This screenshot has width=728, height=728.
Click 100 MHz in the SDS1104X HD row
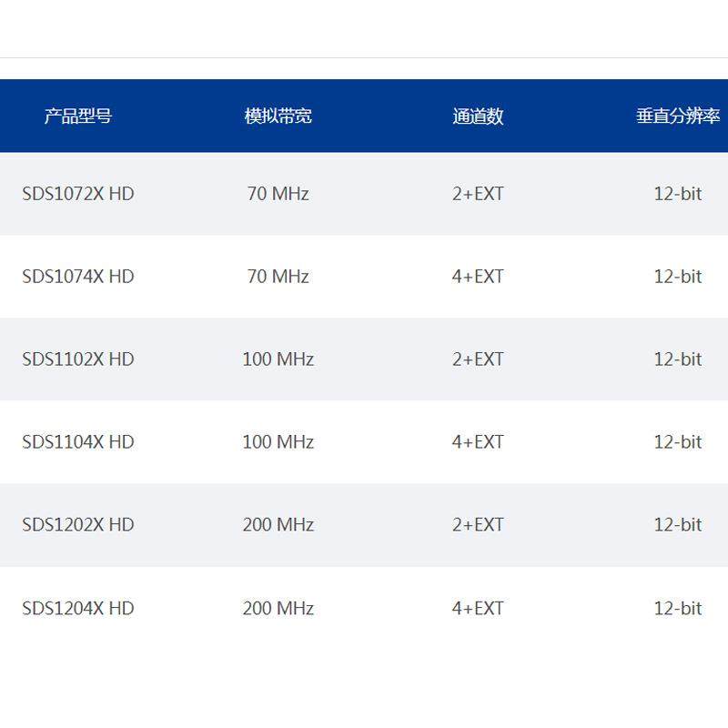pos(278,441)
